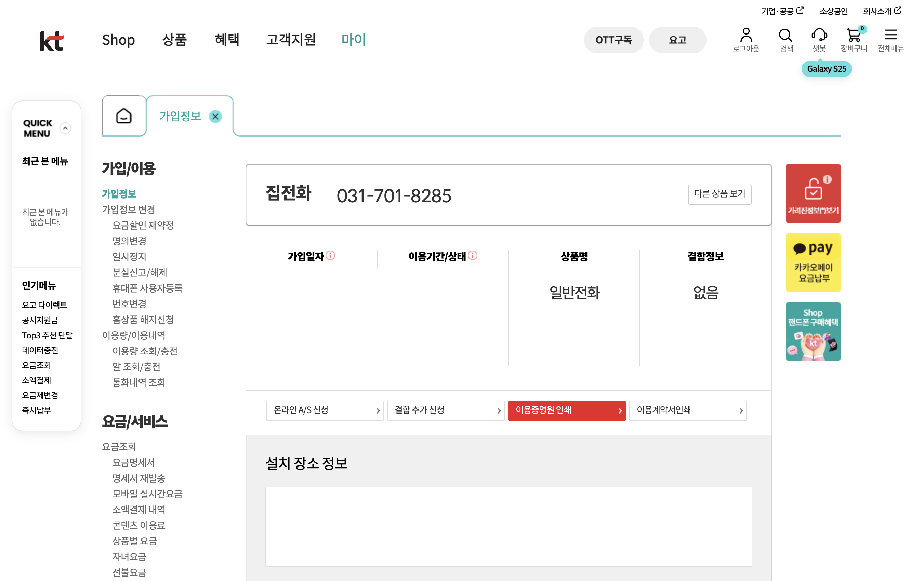The image size is (924, 581).
Task: Click info icon next to 이용기간/상태
Action: [x=473, y=255]
